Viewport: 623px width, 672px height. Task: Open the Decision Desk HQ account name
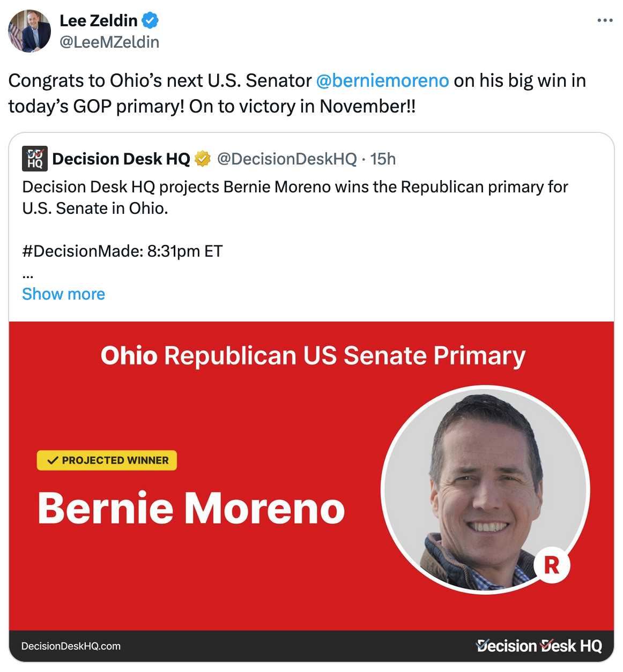(121, 159)
